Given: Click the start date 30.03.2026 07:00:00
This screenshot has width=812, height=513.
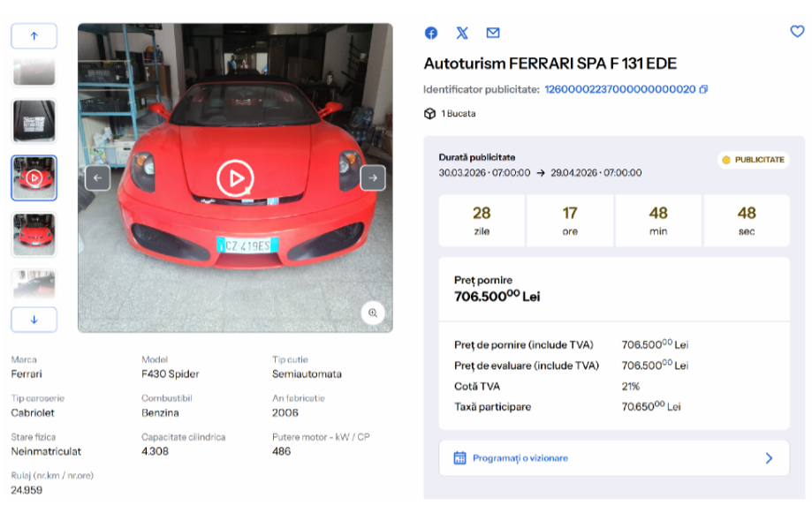Looking at the screenshot, I should (484, 173).
